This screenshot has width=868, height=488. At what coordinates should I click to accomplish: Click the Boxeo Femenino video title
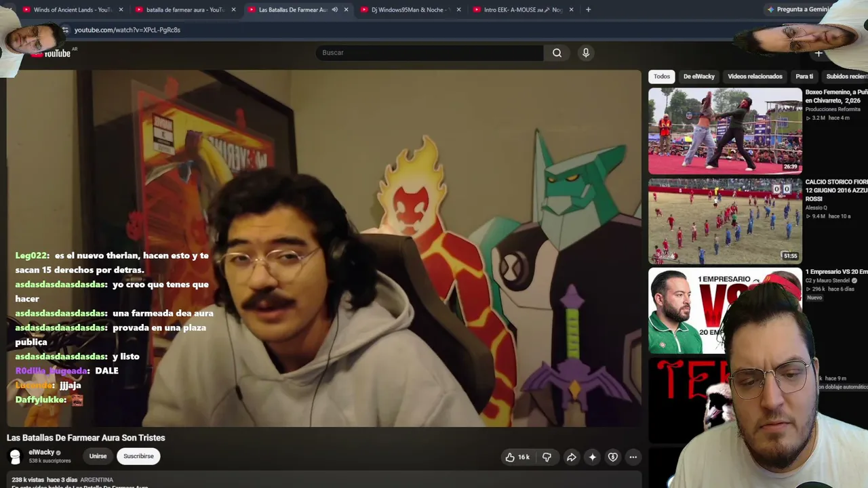click(837, 96)
